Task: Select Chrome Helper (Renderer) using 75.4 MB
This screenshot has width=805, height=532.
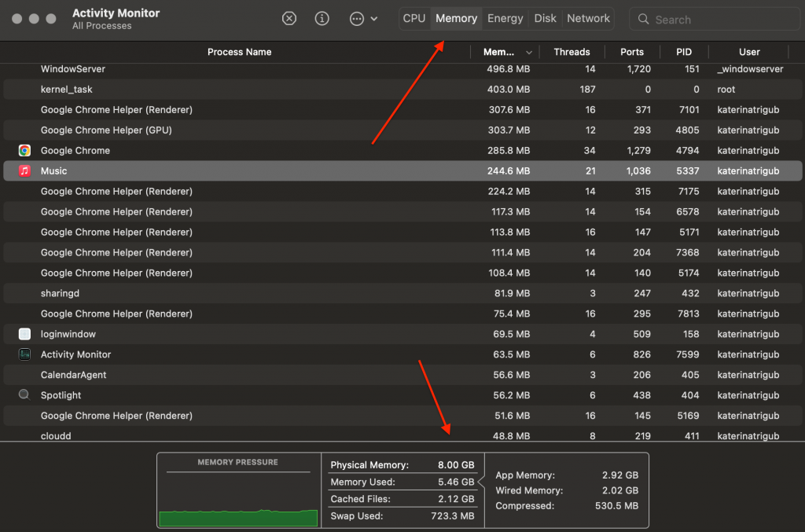Action: [x=402, y=314]
